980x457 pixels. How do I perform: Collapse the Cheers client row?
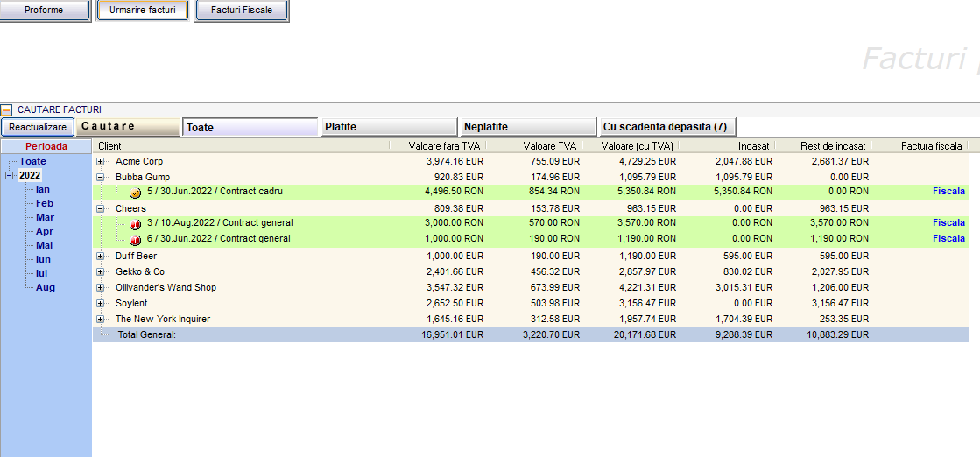click(101, 209)
